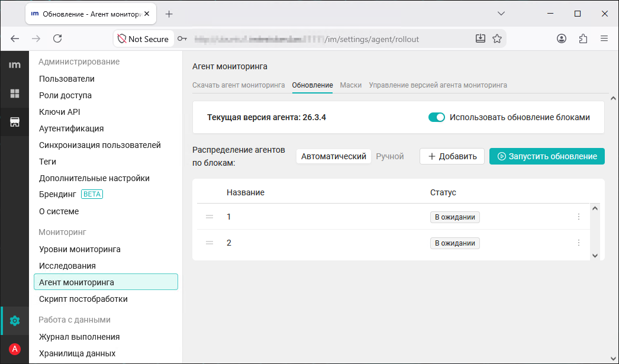Reload the current browser page
Screen dimensions: 619x364
coord(57,38)
